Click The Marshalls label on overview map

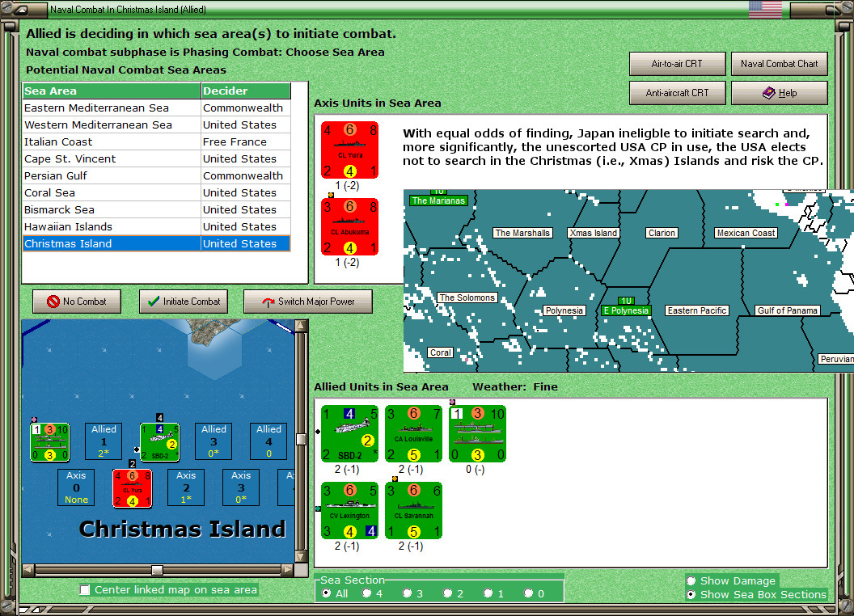point(522,233)
